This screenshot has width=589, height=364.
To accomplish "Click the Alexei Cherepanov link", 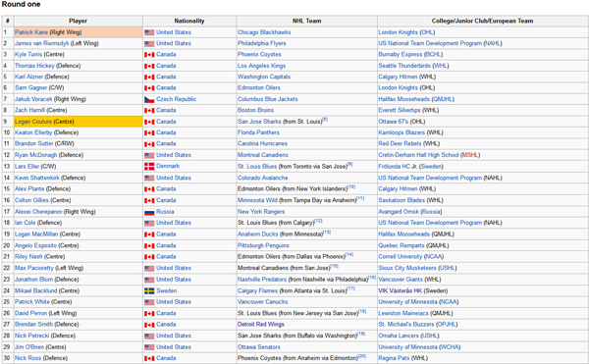I will pyautogui.click(x=38, y=212).
